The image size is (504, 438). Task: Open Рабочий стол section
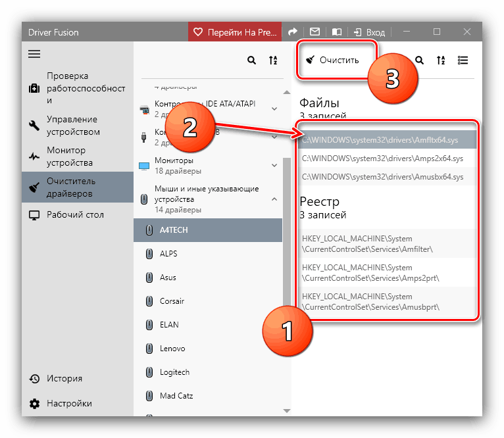(x=77, y=214)
